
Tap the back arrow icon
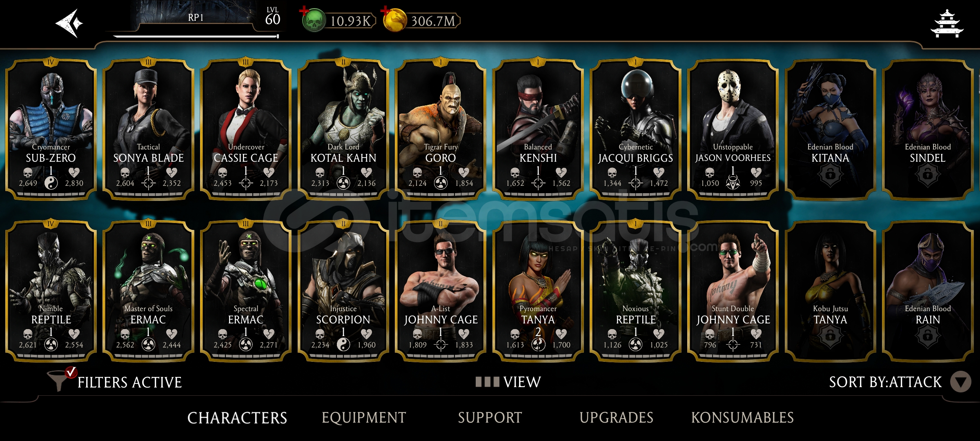69,23
